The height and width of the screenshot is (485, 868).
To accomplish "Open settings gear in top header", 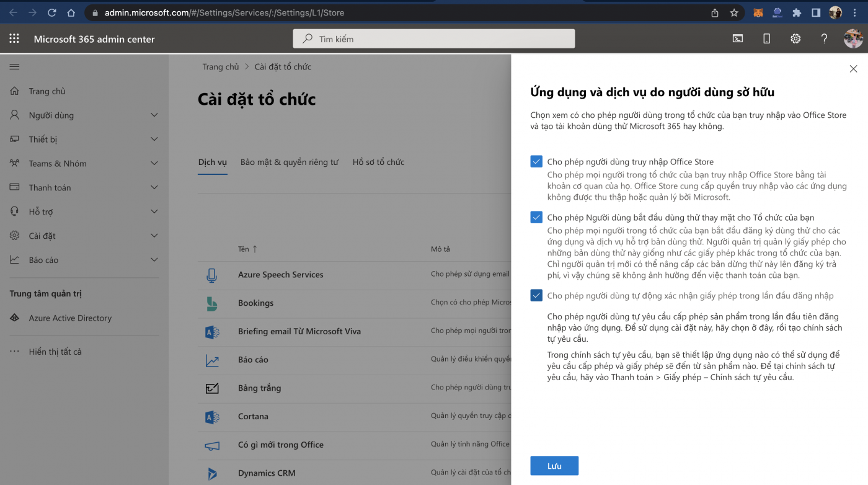I will [795, 38].
